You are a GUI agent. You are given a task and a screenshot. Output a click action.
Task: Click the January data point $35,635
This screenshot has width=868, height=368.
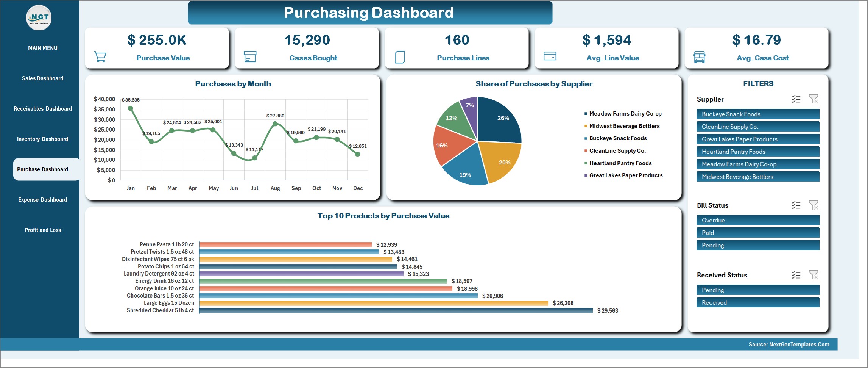(x=131, y=108)
